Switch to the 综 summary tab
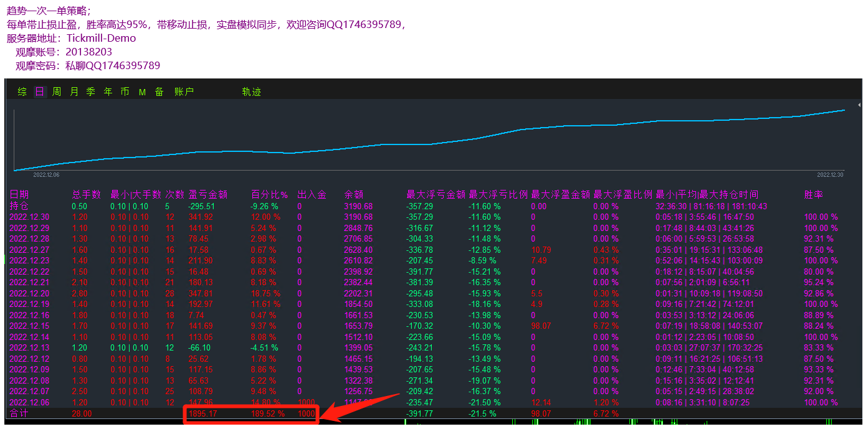This screenshot has height=429, width=868. tap(22, 92)
